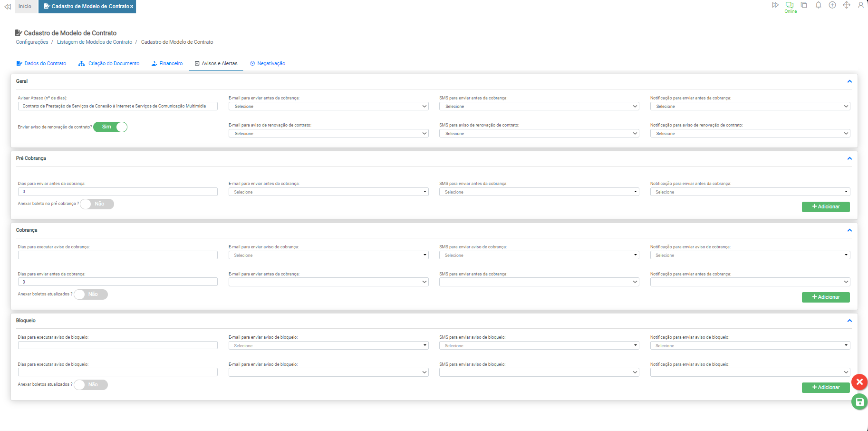
Task: Click Dias para executar aviso de cobrança field
Action: coord(118,255)
